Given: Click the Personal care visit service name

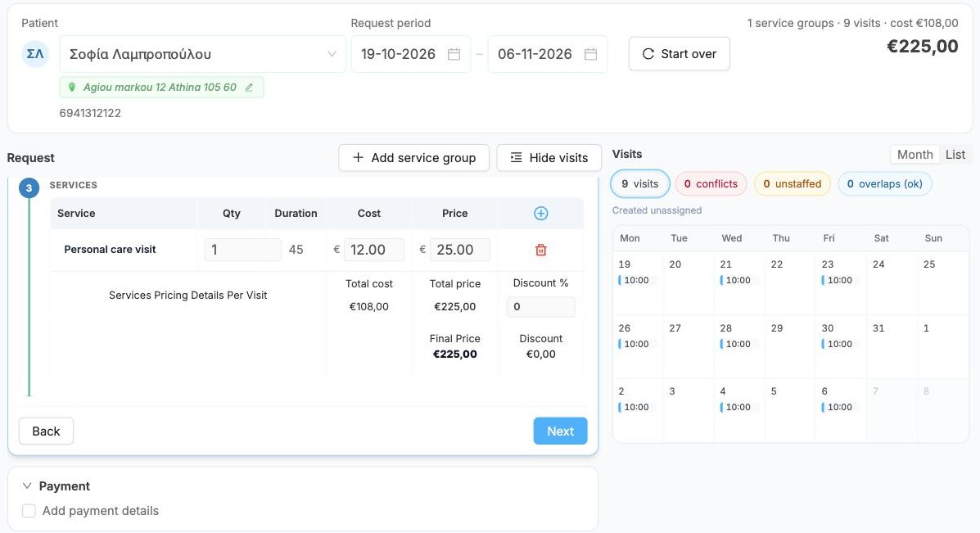Looking at the screenshot, I should 110,250.
